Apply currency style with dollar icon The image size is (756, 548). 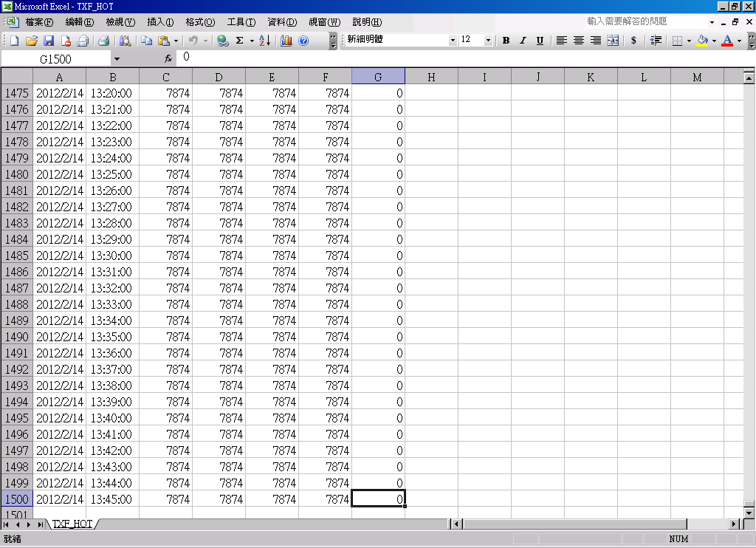coord(633,41)
